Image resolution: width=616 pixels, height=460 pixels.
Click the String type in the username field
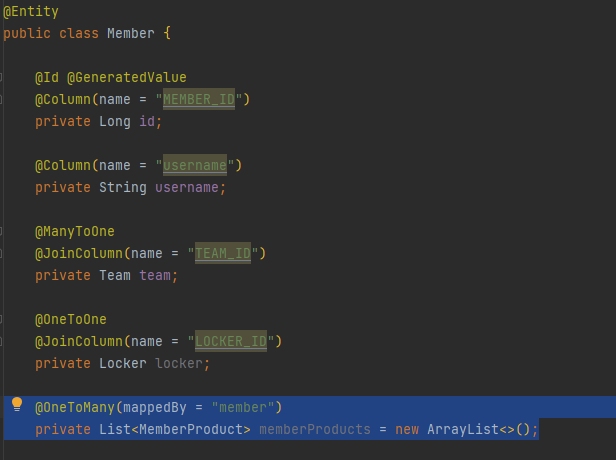(123, 187)
